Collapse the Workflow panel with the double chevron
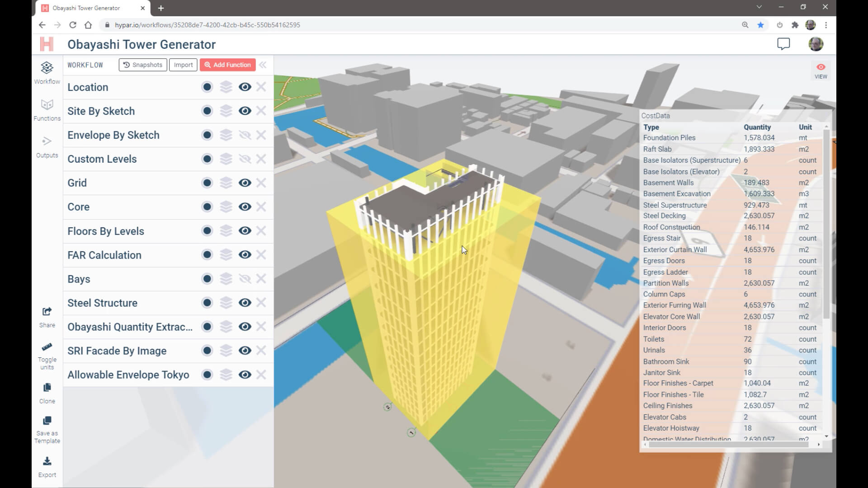Viewport: 868px width, 488px height. point(263,65)
